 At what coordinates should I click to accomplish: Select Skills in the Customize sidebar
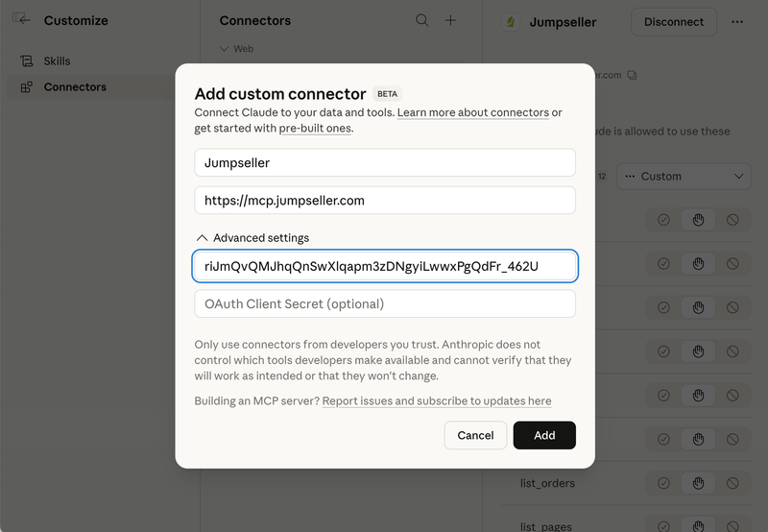pyautogui.click(x=57, y=61)
